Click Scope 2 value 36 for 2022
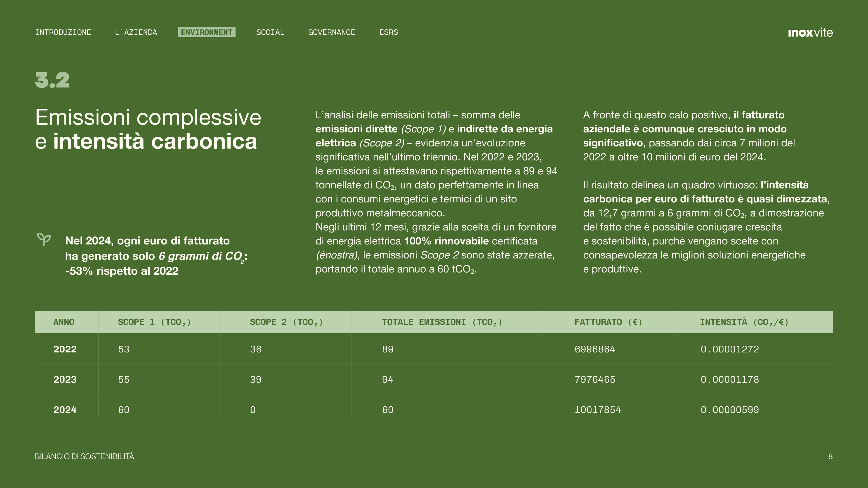Viewport: 868px width, 488px height. [x=256, y=349]
